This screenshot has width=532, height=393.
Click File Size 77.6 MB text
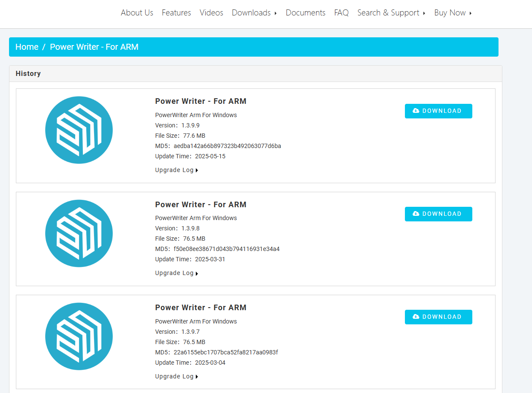point(180,136)
